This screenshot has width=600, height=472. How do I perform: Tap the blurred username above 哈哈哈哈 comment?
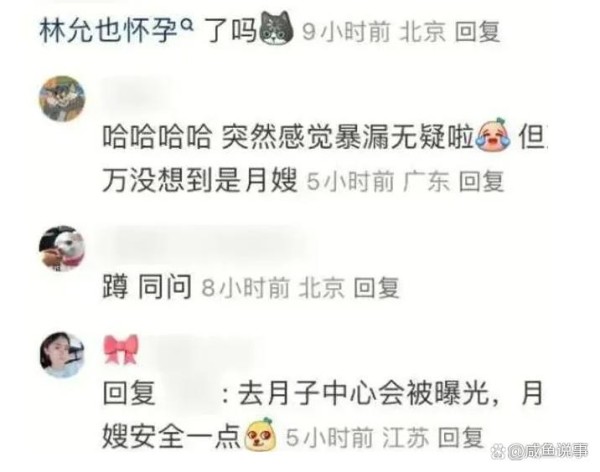pos(138,94)
